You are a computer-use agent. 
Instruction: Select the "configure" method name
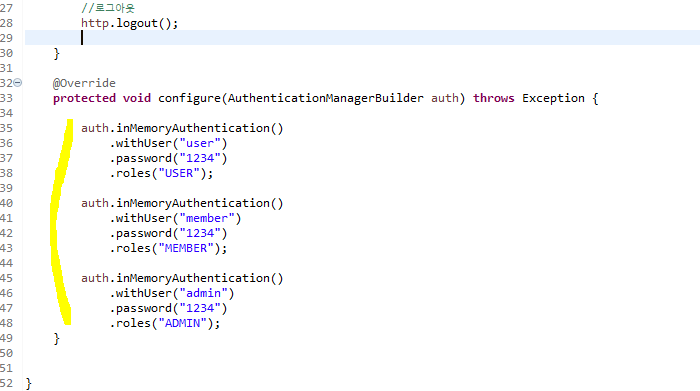189,99
